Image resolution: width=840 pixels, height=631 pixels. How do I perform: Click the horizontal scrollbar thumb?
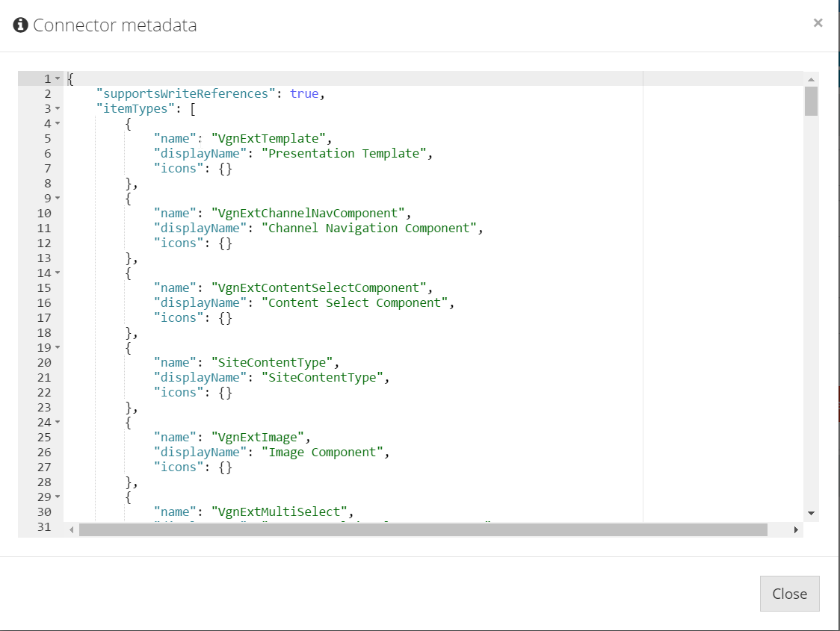[x=423, y=530]
